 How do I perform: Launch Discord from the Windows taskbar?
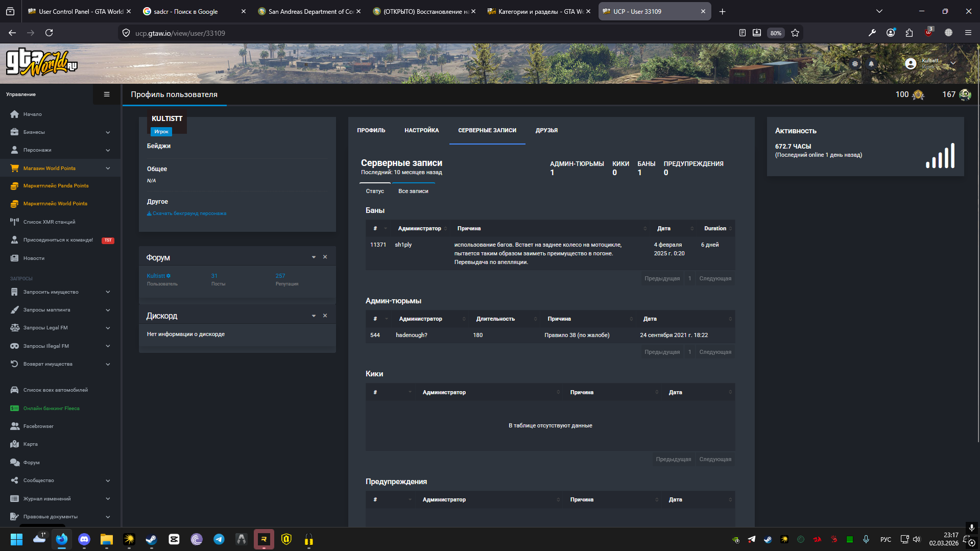[84, 539]
